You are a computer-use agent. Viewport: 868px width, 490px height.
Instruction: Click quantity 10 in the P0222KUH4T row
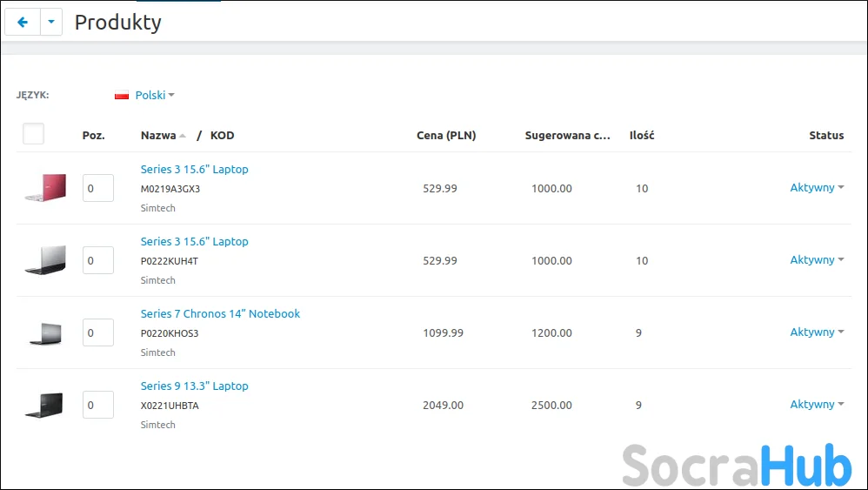coord(642,261)
